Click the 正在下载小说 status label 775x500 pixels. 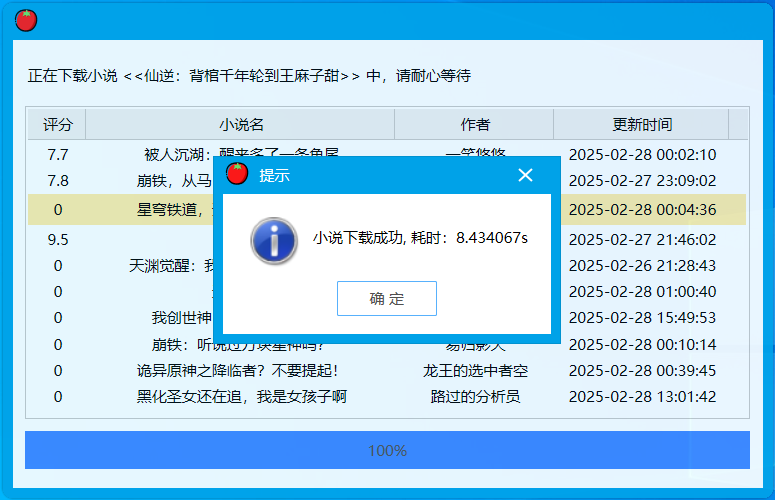[249, 76]
